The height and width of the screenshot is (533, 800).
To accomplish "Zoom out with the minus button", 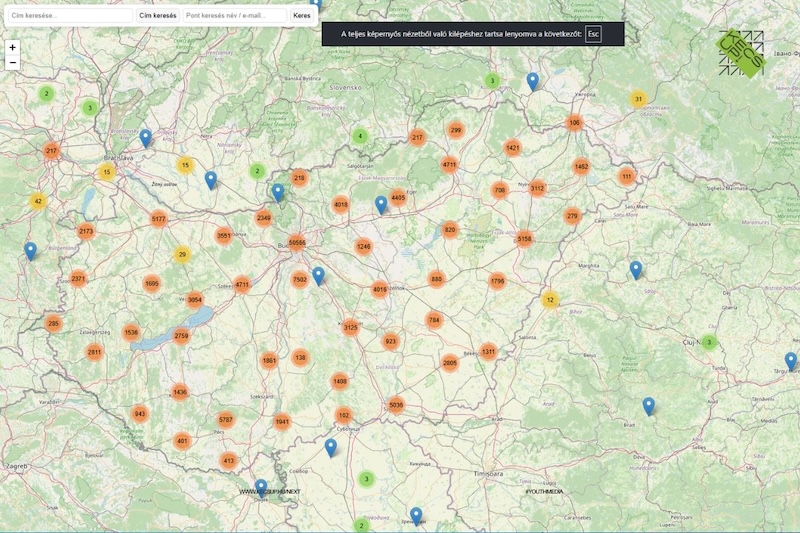I will click(12, 62).
